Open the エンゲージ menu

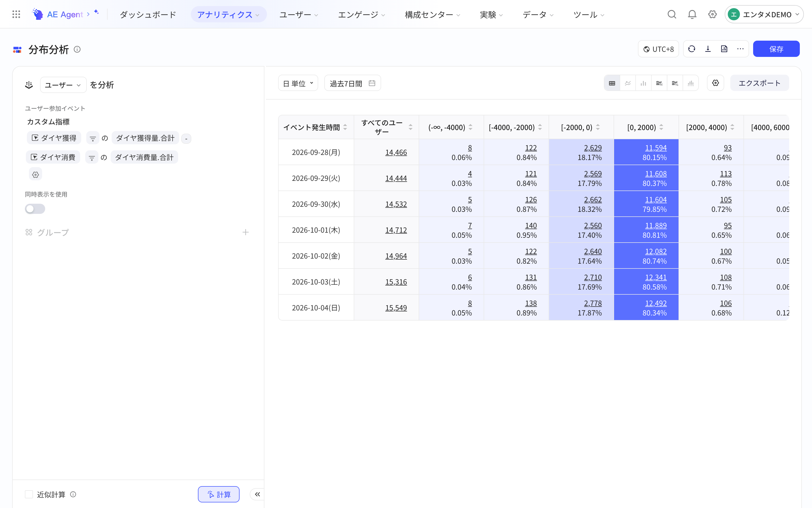coord(361,14)
